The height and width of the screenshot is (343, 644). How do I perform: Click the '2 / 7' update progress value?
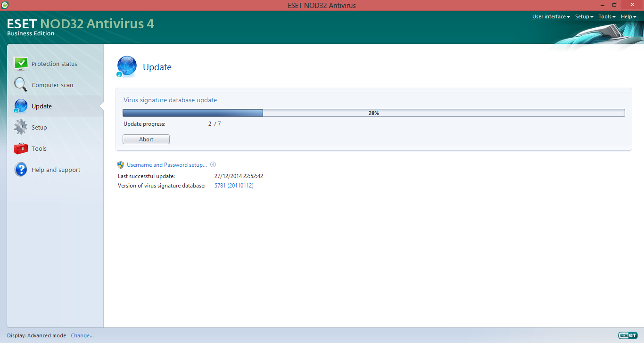215,124
